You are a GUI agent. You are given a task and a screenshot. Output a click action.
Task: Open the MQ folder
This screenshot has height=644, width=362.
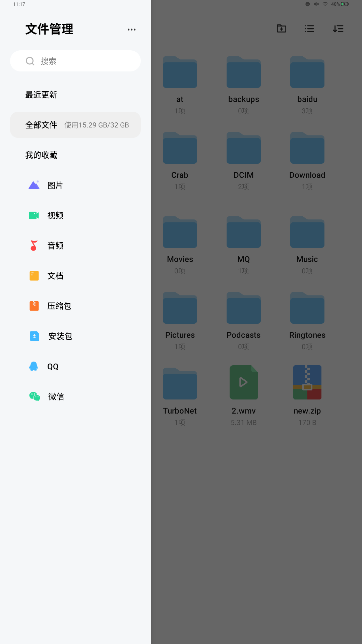[x=244, y=232]
